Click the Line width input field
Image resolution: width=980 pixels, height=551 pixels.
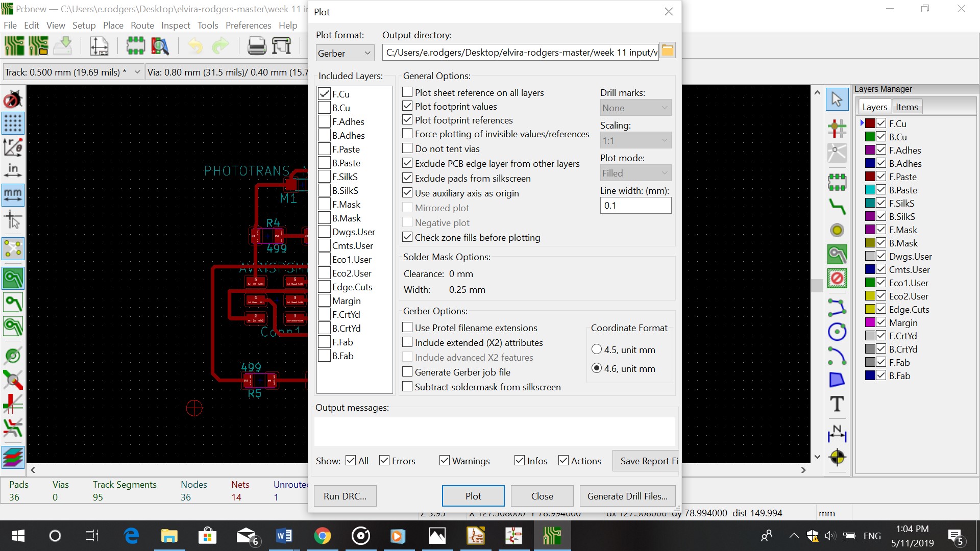coord(635,206)
